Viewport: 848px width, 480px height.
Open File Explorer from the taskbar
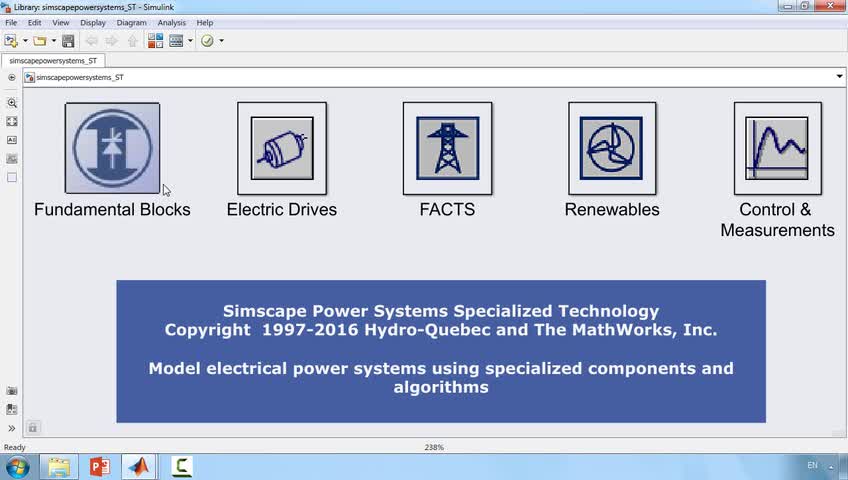58,467
